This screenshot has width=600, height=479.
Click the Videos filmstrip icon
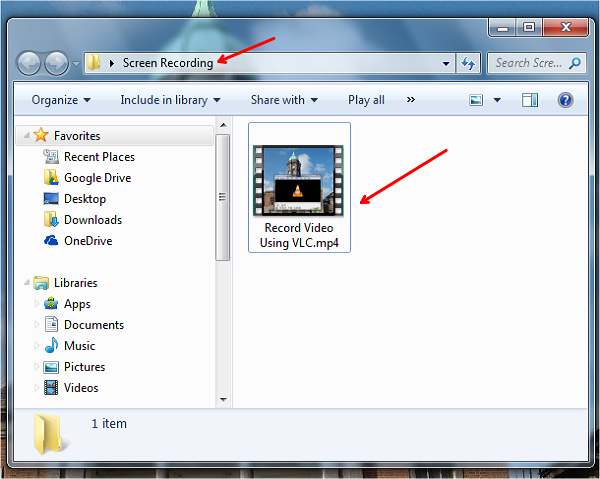pyautogui.click(x=51, y=388)
